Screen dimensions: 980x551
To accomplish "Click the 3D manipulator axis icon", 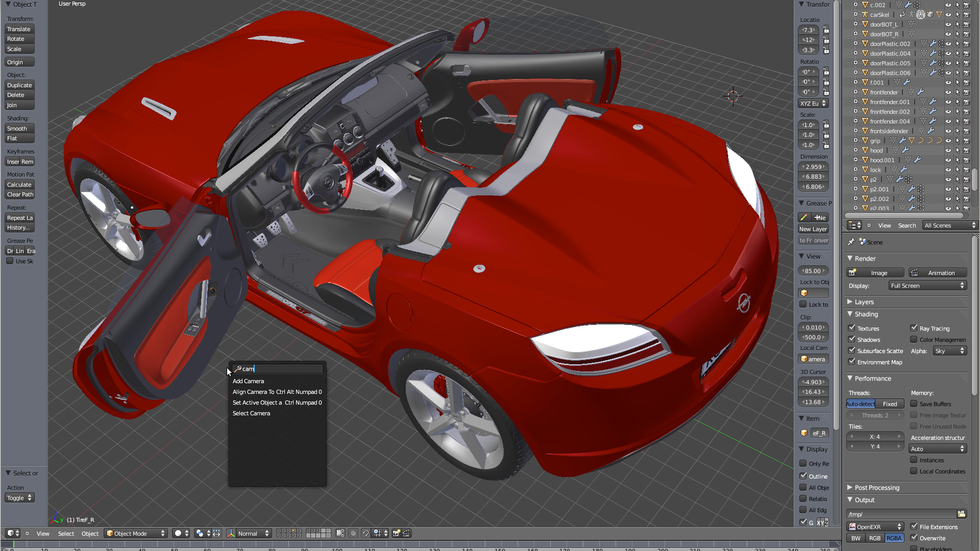I will (x=231, y=533).
